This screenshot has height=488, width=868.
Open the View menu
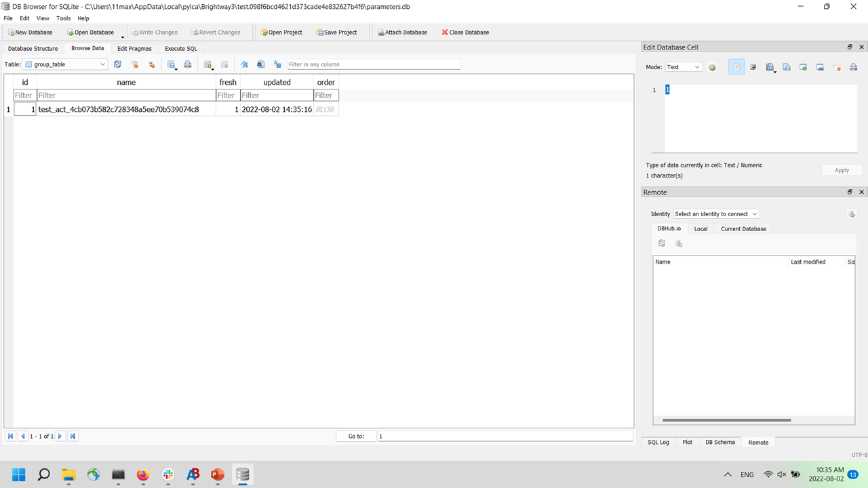43,18
